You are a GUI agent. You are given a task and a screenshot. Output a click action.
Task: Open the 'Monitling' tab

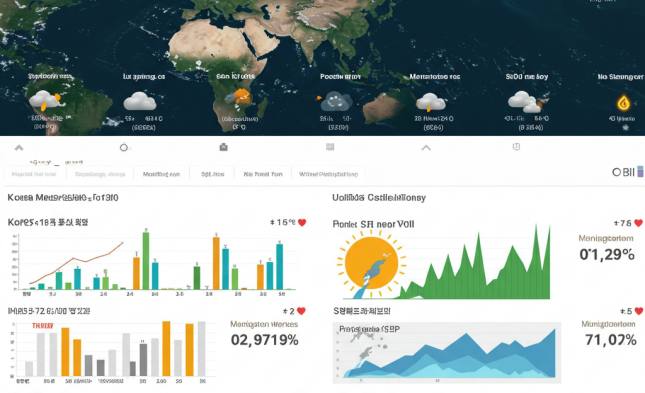coord(161,174)
